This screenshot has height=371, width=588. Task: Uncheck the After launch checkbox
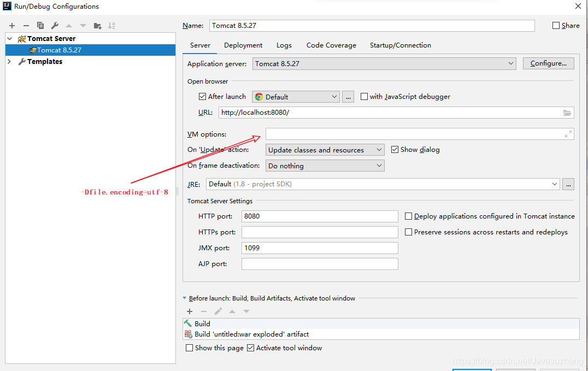coord(203,96)
